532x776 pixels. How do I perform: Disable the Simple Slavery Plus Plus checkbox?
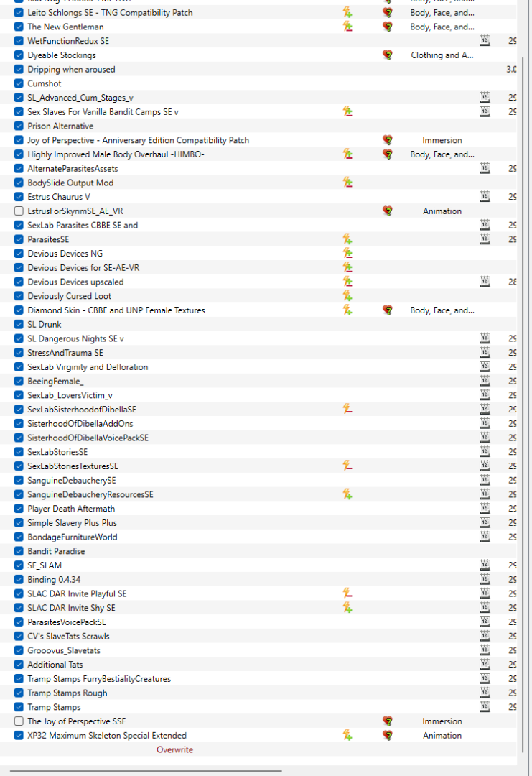(x=19, y=522)
